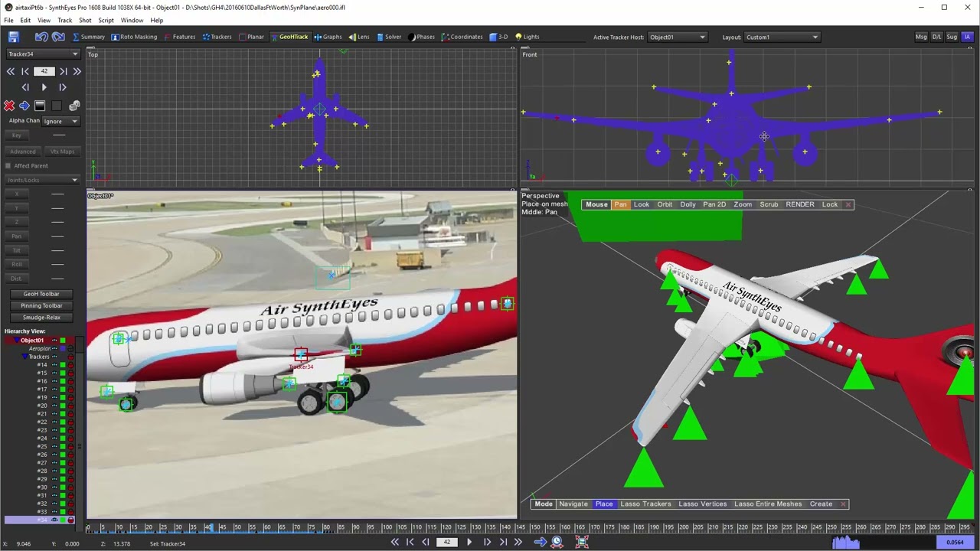The image size is (980, 551).
Task: Open the Lights room
Action: 527,37
